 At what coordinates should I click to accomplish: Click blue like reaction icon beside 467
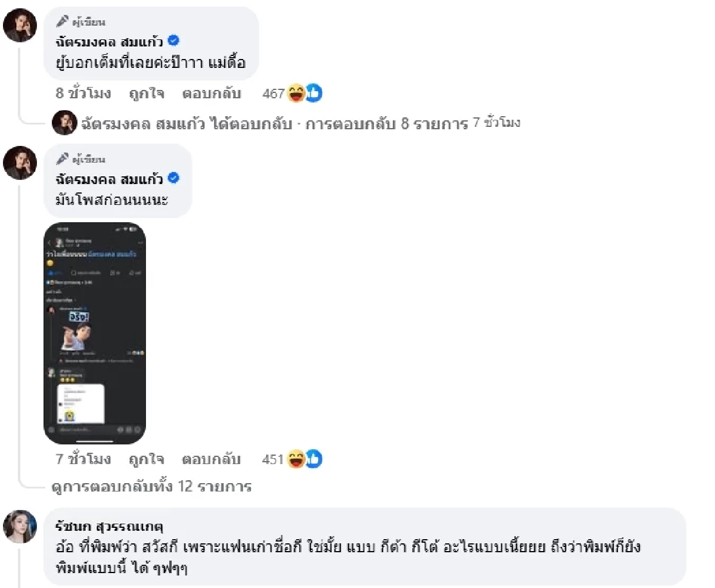314,94
